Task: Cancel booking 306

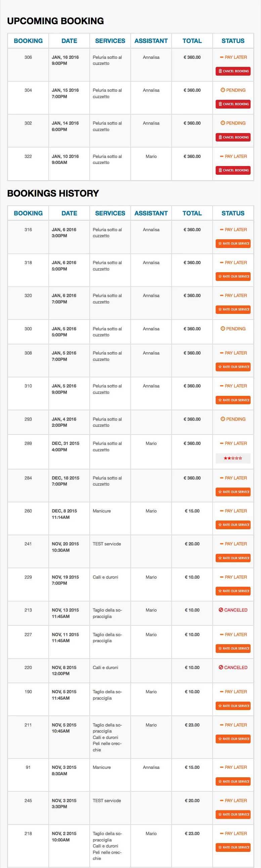Action: point(233,71)
